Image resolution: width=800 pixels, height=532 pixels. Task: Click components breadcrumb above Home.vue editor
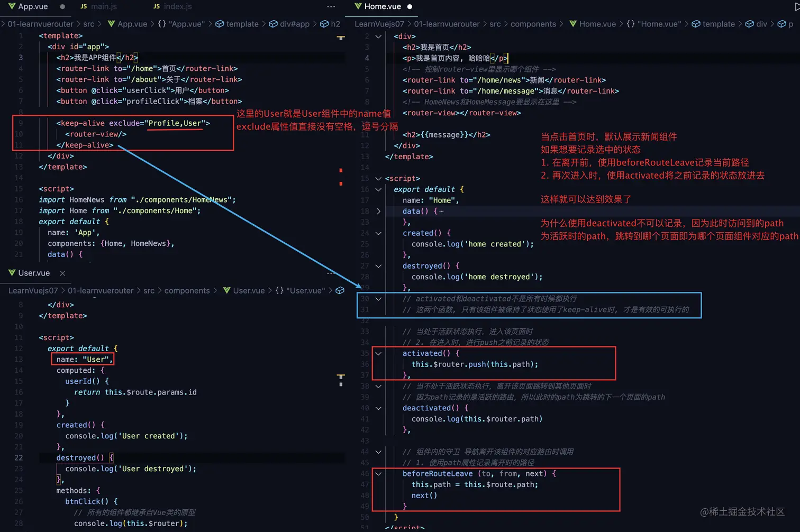click(x=533, y=24)
